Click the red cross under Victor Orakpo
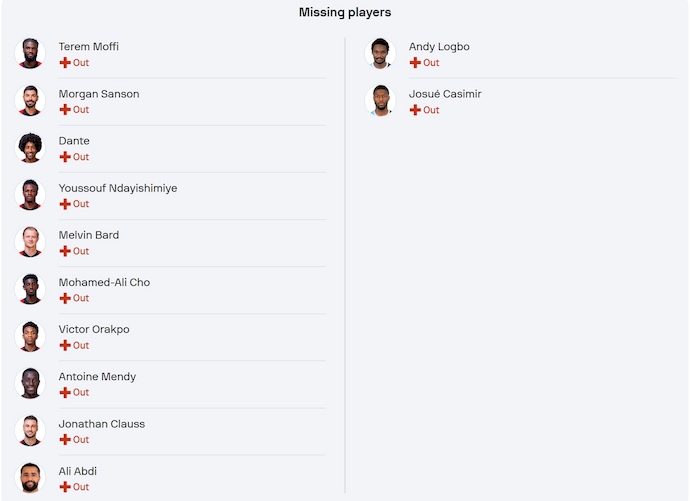The image size is (690, 501). pos(65,345)
